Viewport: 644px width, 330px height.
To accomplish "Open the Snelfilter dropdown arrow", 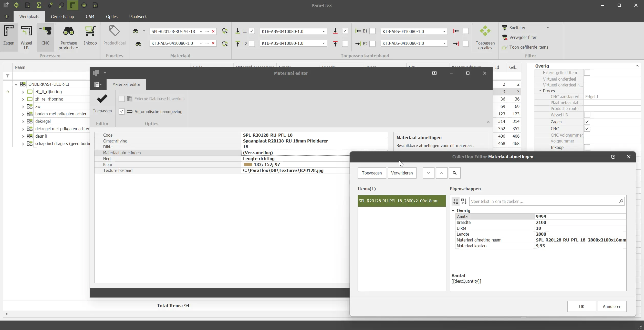I will pyautogui.click(x=548, y=28).
